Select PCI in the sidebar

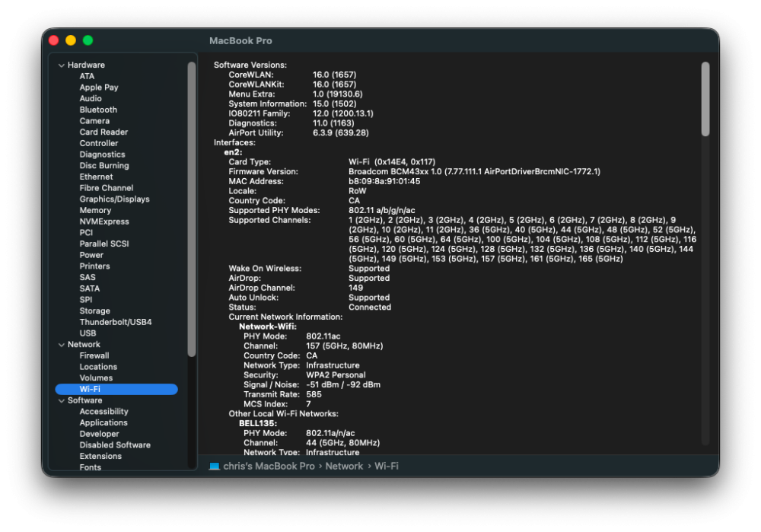pyautogui.click(x=86, y=232)
